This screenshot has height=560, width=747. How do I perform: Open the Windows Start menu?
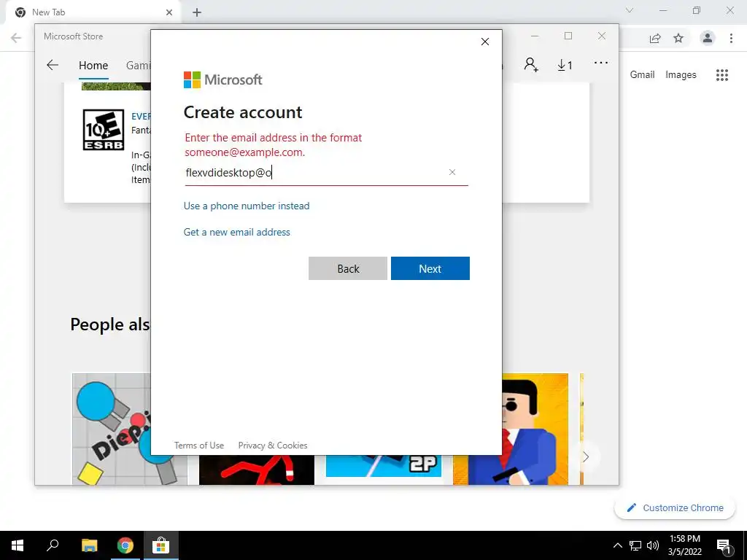click(18, 545)
